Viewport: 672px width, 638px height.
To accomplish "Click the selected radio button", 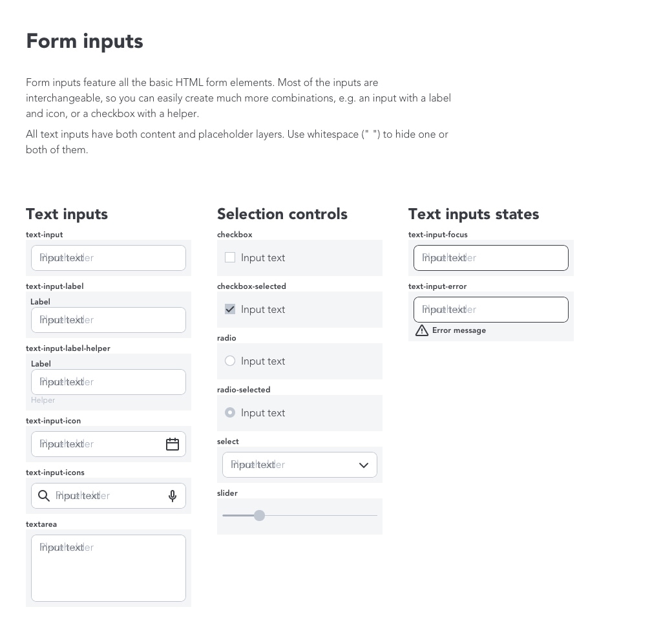I will tap(230, 412).
